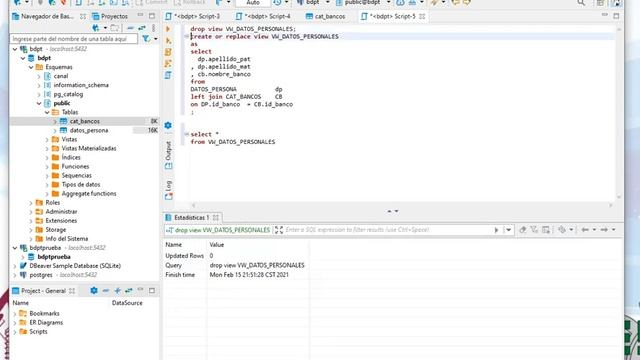640x360 pixels.
Task: Click the yellow third icon in editor sidebar
Action: [168, 52]
